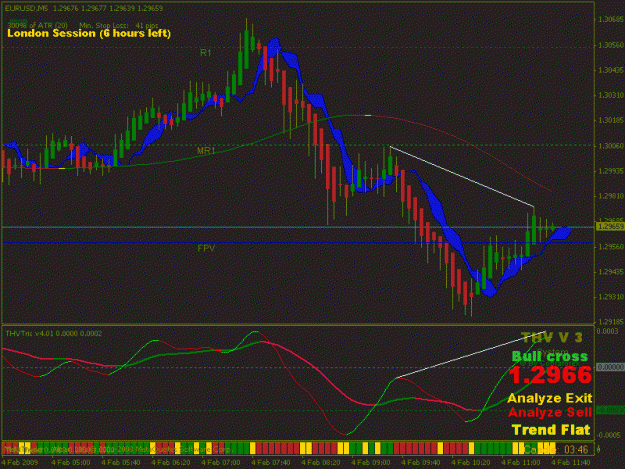Click the 1.30185 price axis value
Viewport: 625px width, 469px height.
tap(610, 120)
